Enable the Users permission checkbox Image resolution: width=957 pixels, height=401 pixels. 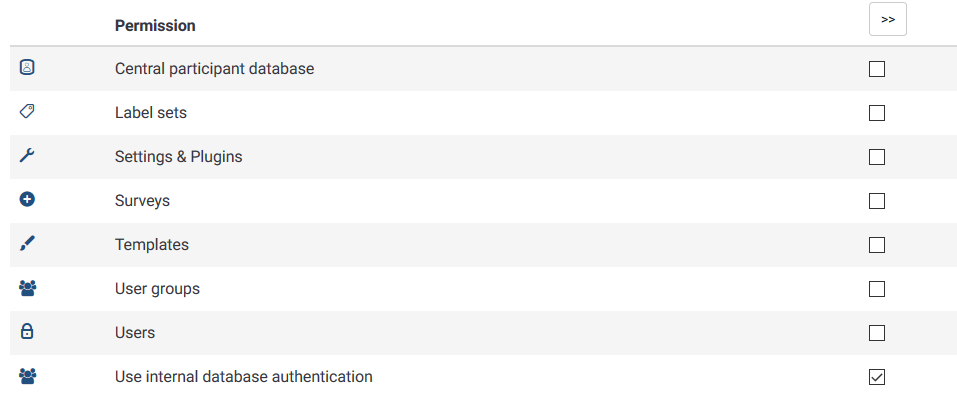876,333
